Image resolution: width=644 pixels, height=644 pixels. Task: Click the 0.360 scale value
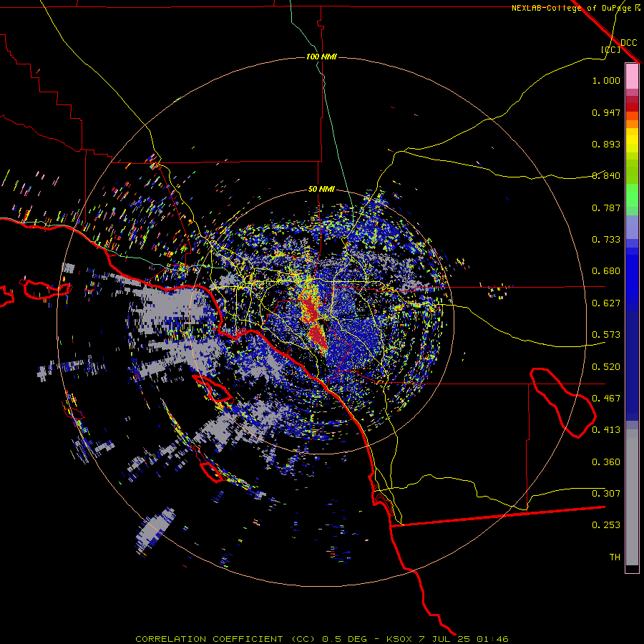606,462
